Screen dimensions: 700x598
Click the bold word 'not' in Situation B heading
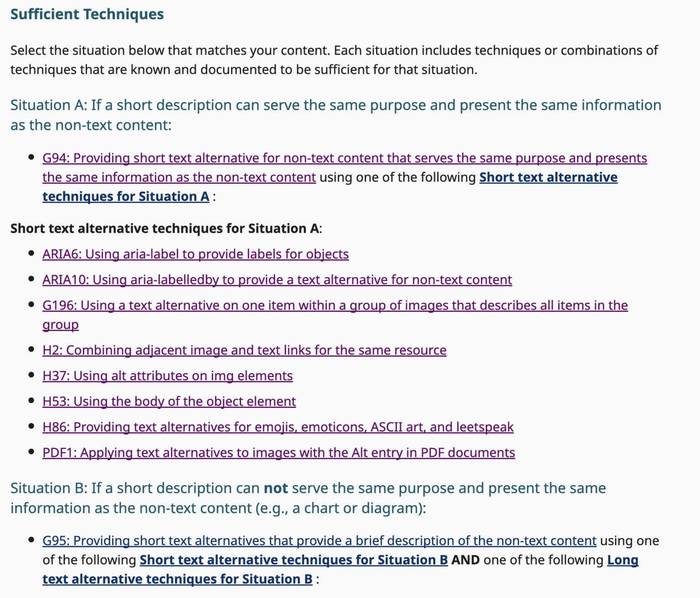[x=276, y=488]
